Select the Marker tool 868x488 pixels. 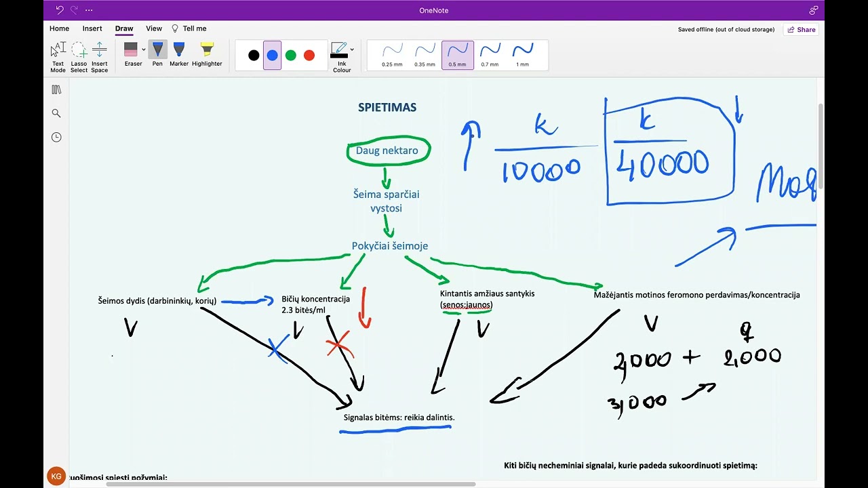coord(179,54)
